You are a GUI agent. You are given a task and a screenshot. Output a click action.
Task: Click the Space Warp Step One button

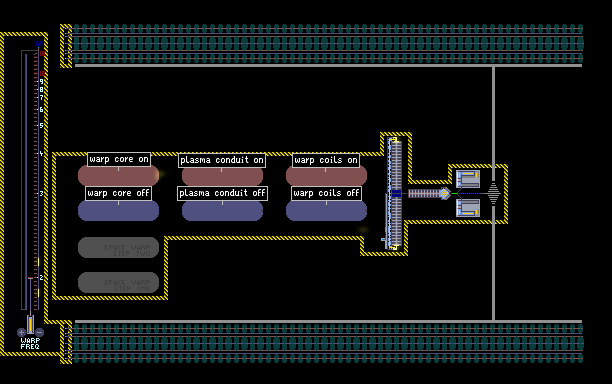point(119,282)
